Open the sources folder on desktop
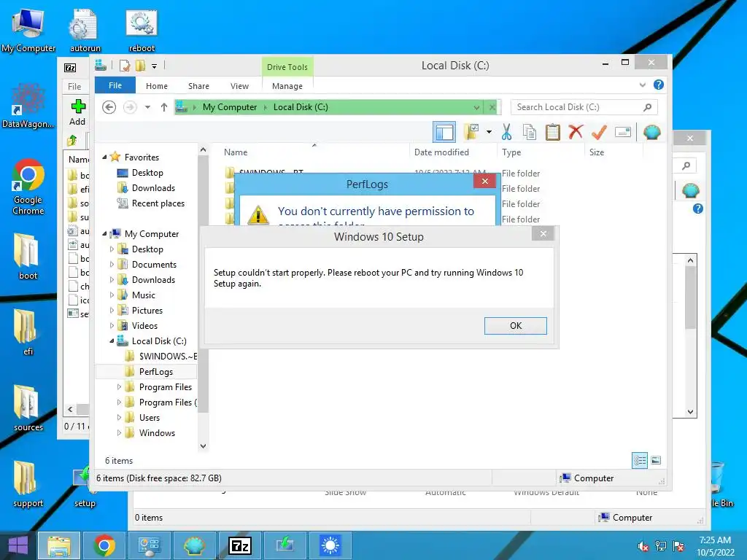The width and height of the screenshot is (747, 560). click(28, 408)
